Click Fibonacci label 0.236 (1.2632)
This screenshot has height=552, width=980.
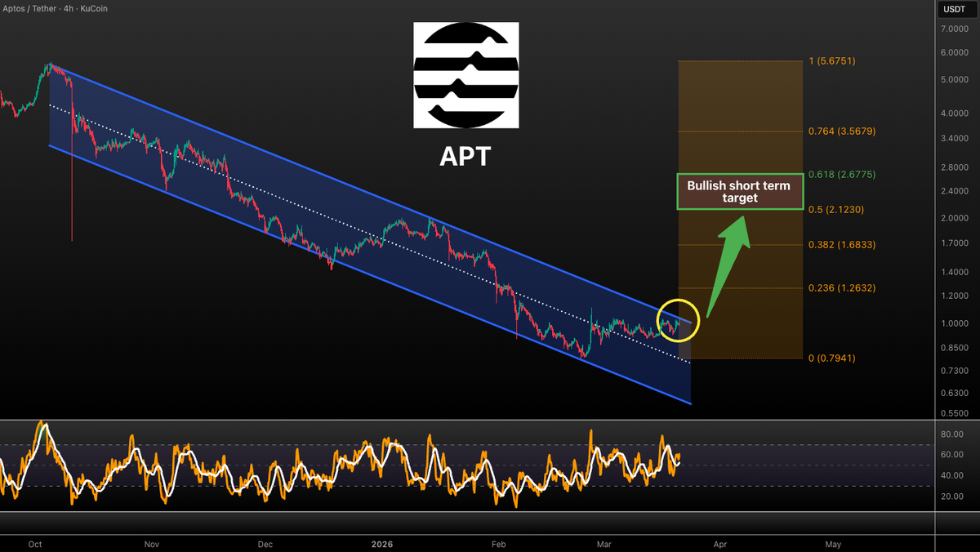click(842, 288)
